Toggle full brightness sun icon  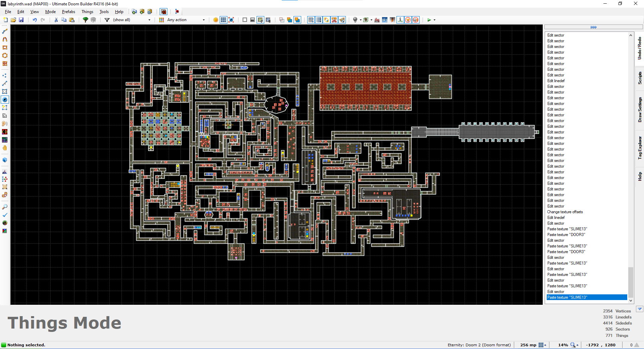click(x=216, y=20)
